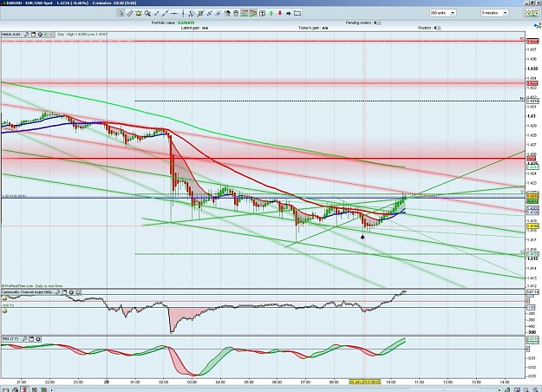Click upper yellow alert bell in CCI panel
The image size is (542, 392).
pyautogui.click(x=4, y=298)
